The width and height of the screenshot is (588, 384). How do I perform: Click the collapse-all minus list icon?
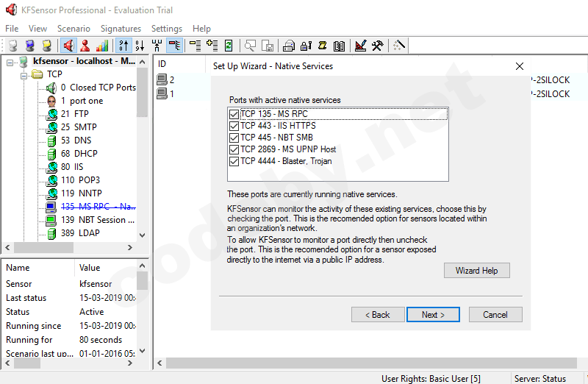coord(195,46)
